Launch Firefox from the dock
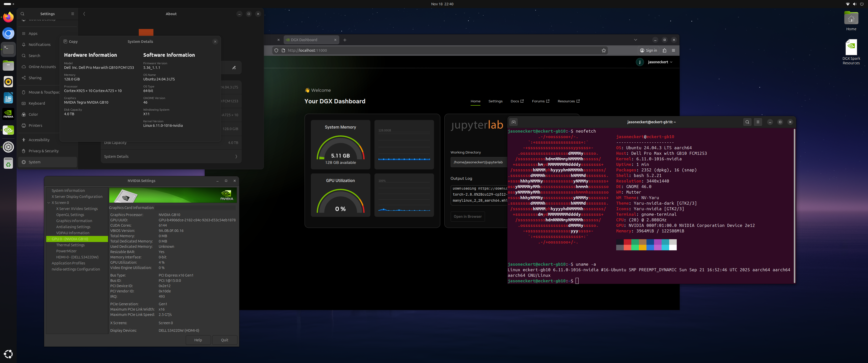868x363 pixels. [x=8, y=17]
